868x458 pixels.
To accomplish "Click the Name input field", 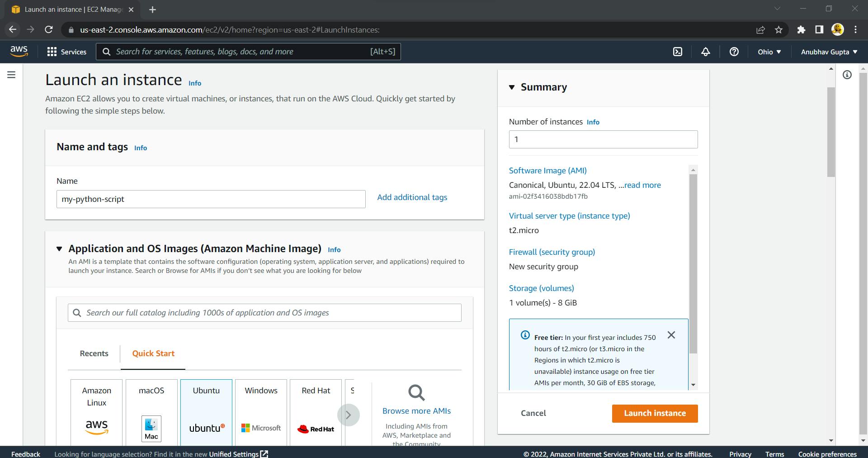I will pyautogui.click(x=211, y=199).
